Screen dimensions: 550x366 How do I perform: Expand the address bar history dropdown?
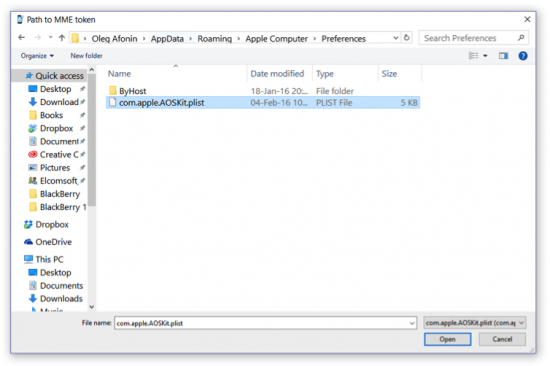396,38
